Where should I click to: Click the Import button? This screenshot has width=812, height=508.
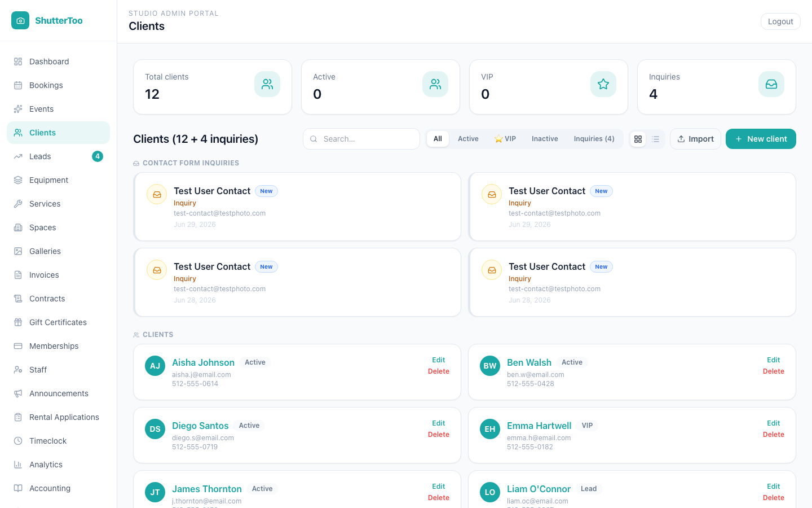tap(695, 139)
